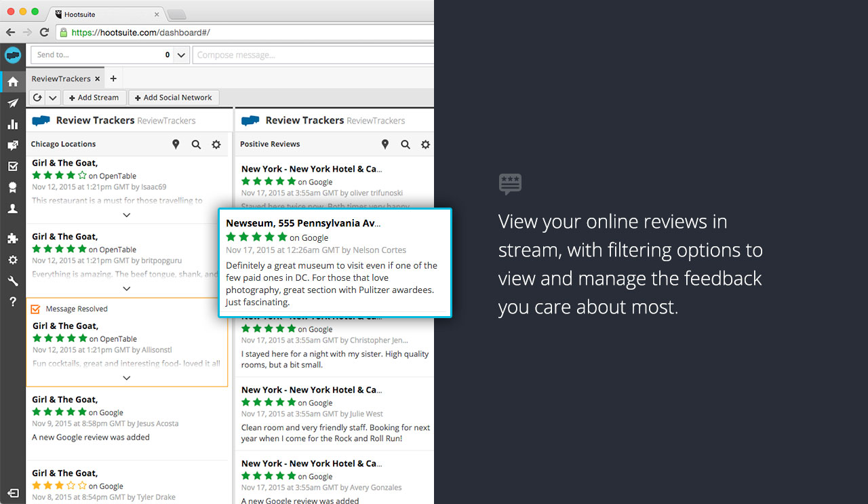Click the Add Social Network button
The width and height of the screenshot is (868, 504).
tap(174, 98)
